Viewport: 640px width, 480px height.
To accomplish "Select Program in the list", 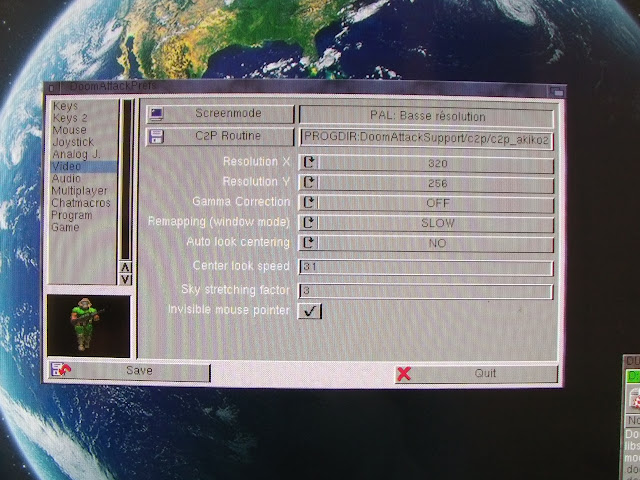I will click(71, 215).
